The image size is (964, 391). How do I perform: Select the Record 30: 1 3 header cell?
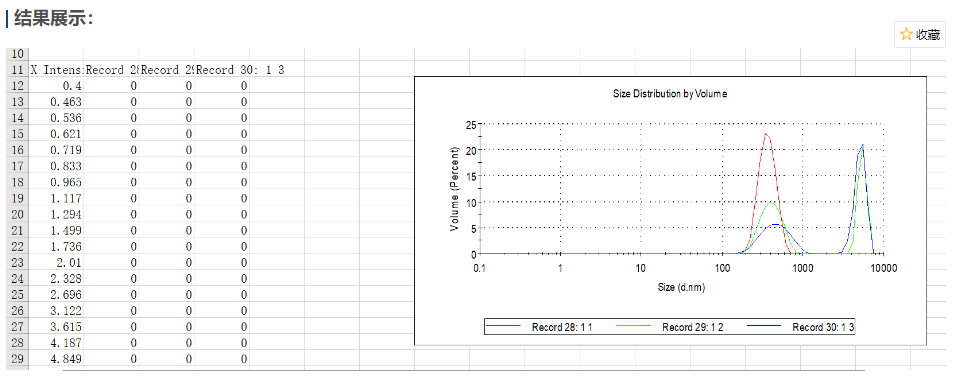coord(240,69)
